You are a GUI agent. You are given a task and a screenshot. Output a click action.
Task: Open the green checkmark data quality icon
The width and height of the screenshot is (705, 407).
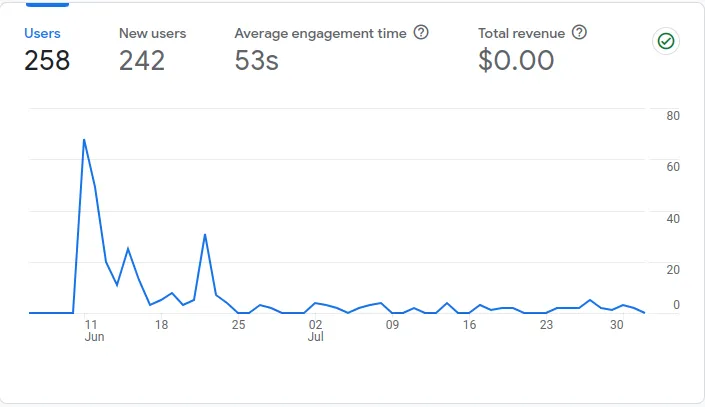click(664, 42)
